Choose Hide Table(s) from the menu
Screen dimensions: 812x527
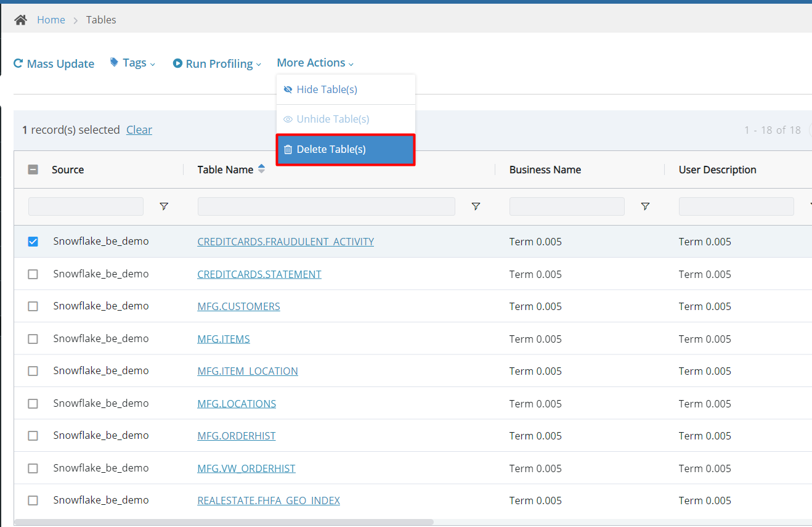pos(346,89)
